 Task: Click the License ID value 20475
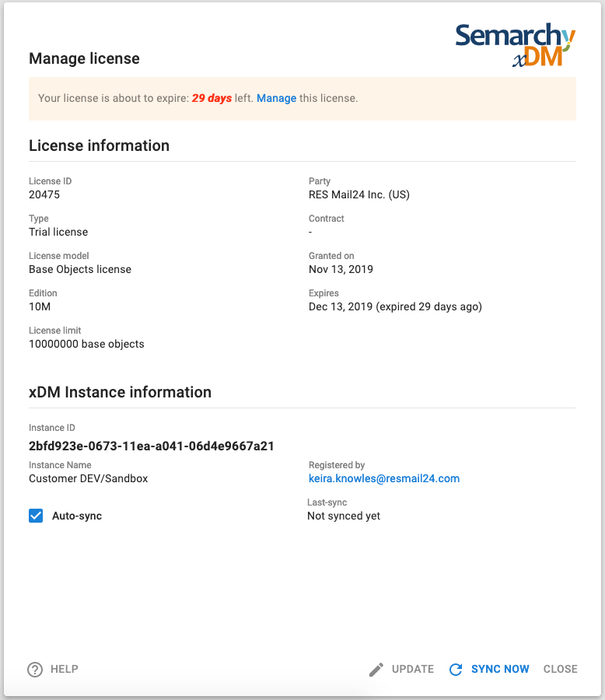pyautogui.click(x=44, y=194)
